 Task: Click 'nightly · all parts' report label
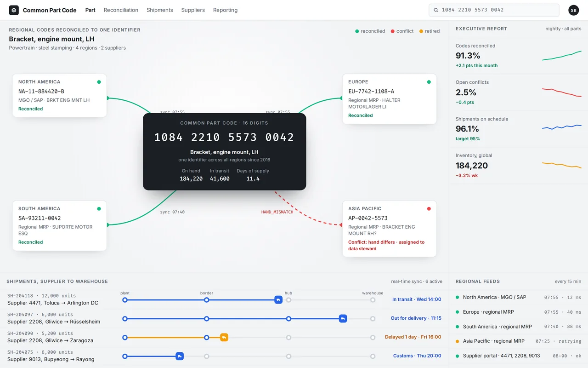[563, 29]
